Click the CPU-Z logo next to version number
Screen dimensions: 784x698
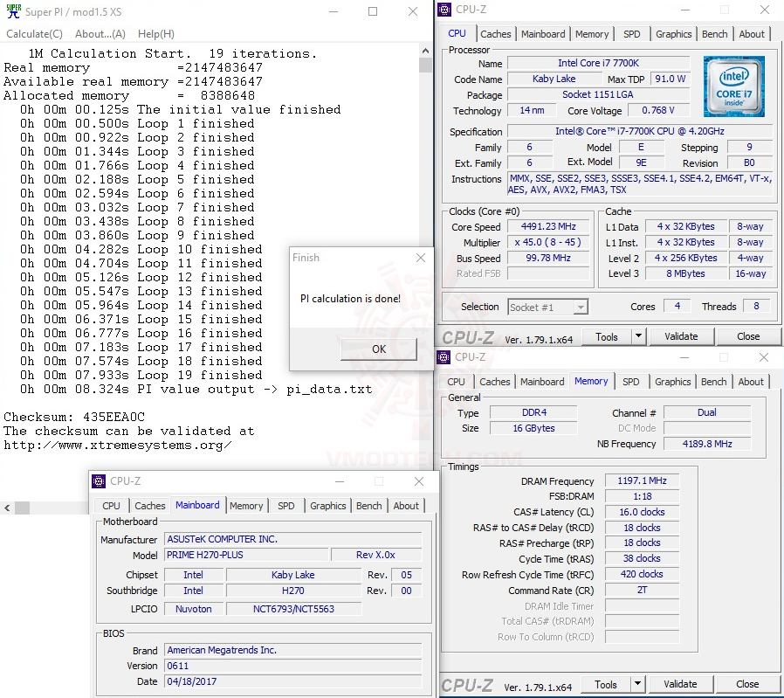(x=467, y=335)
